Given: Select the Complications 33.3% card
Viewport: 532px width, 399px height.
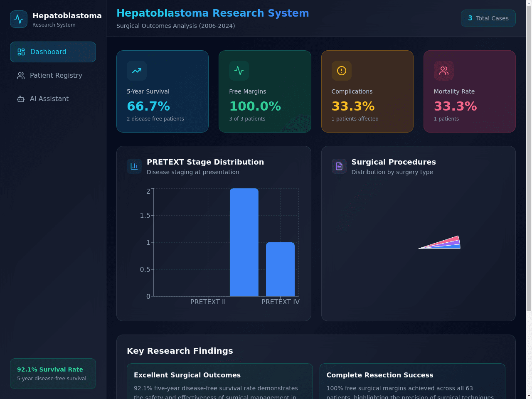Looking at the screenshot, I should click(367, 91).
